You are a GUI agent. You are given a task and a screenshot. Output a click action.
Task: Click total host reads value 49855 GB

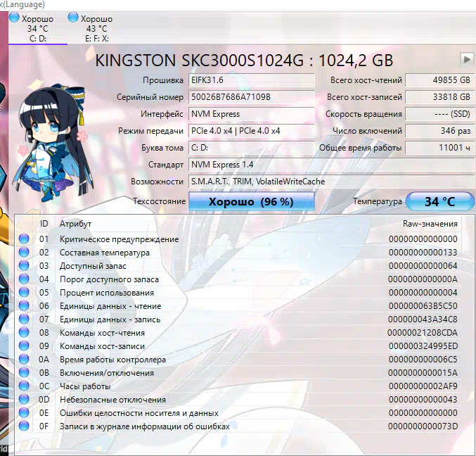click(439, 80)
